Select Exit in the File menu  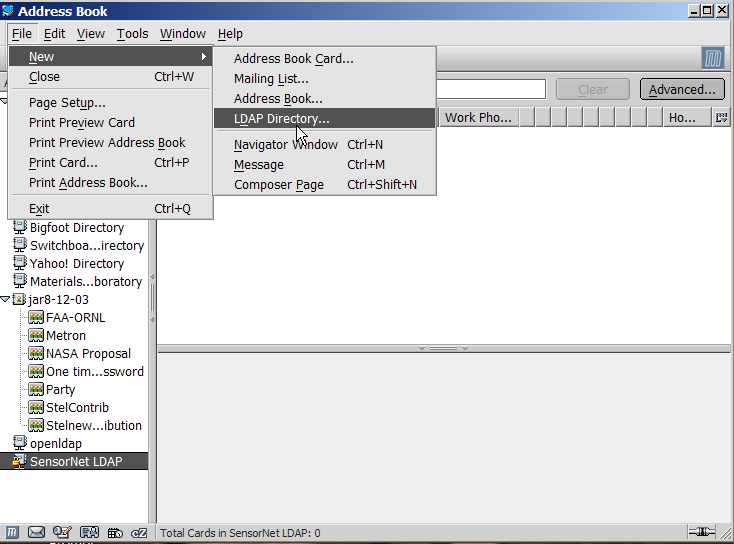(x=111, y=208)
